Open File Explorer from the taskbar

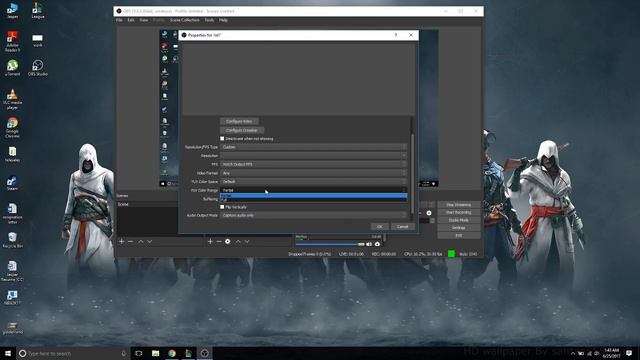tap(156, 353)
